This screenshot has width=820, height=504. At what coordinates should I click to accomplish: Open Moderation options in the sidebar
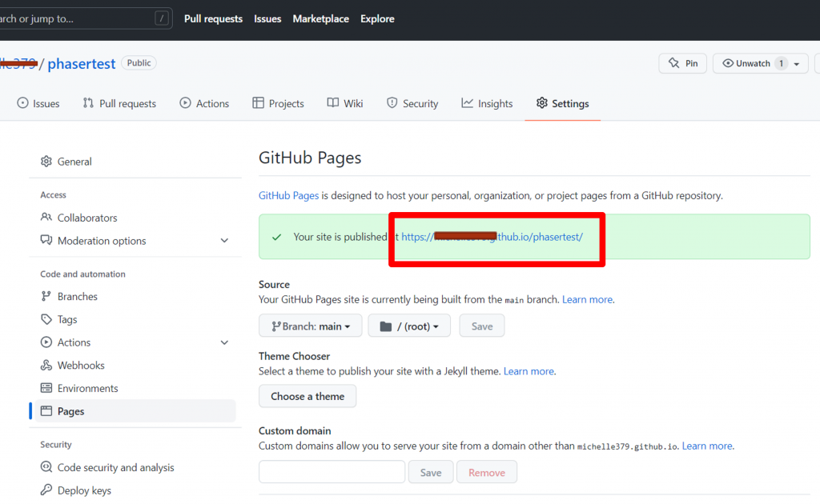coord(102,241)
